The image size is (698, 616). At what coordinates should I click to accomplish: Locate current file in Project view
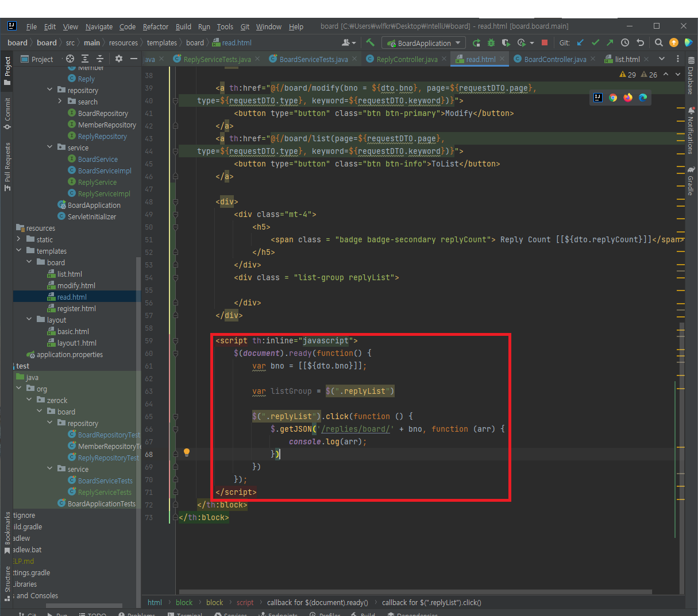[x=70, y=59]
